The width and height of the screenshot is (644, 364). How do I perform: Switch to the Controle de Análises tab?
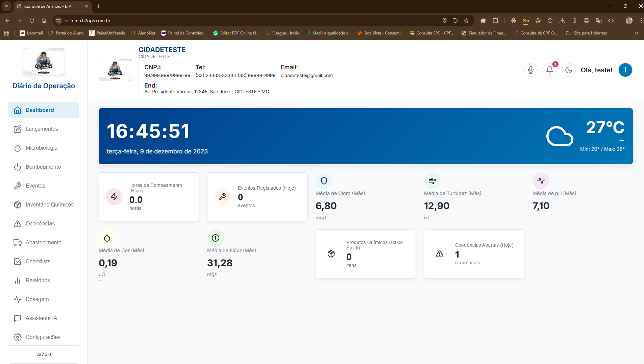[x=47, y=6]
